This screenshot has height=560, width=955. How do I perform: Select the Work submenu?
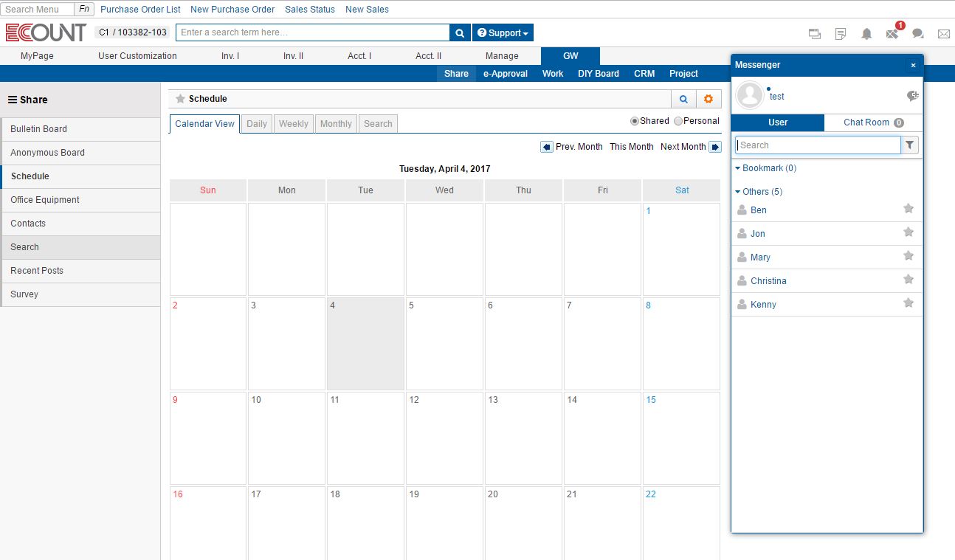553,74
